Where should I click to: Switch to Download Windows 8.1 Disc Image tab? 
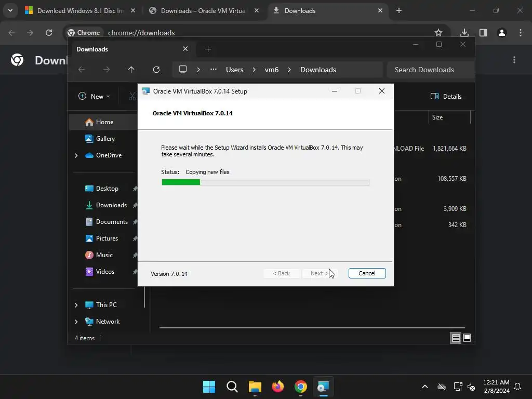(79, 10)
